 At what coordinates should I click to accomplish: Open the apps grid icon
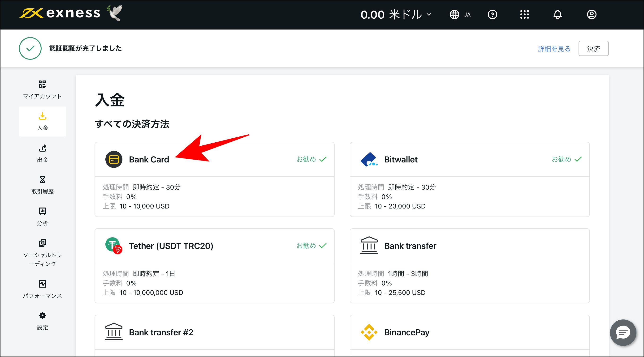tap(524, 14)
